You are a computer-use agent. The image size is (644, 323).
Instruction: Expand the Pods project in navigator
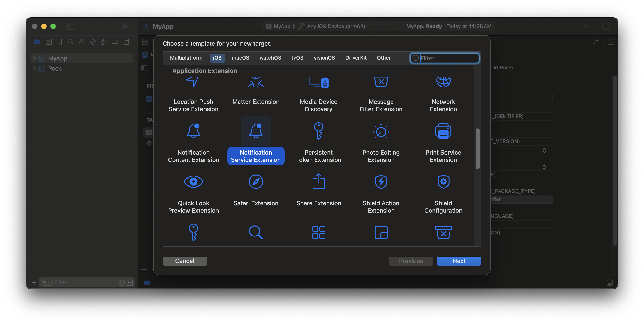pos(34,68)
